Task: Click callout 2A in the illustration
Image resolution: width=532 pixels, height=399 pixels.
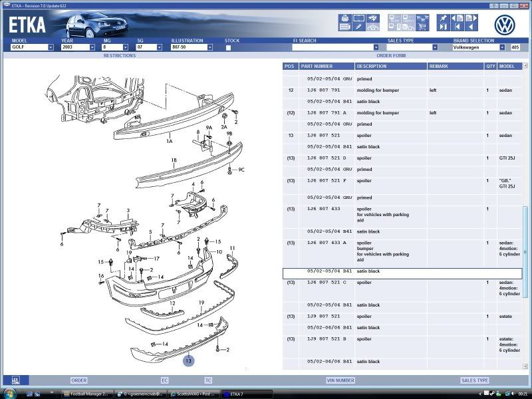Action: click(224, 127)
